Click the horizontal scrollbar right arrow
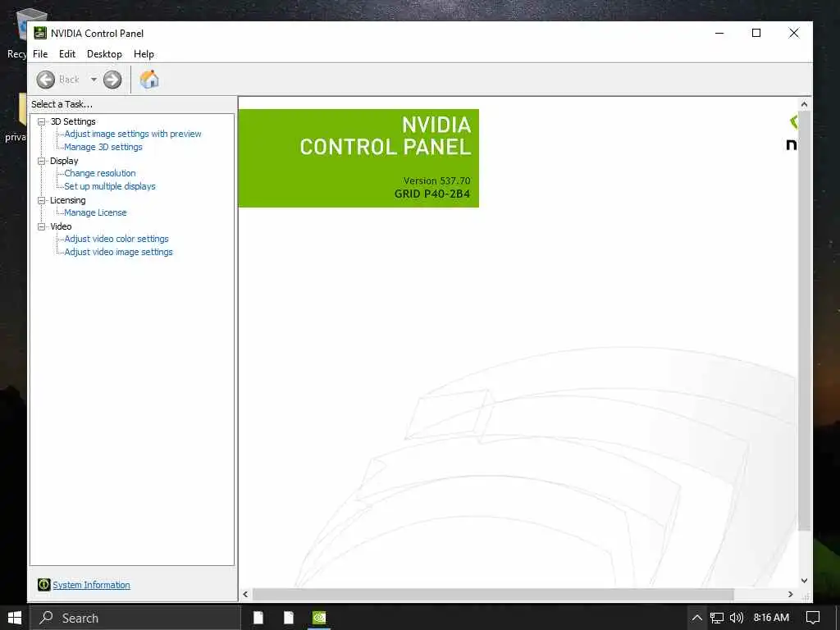The width and height of the screenshot is (840, 630). click(x=791, y=594)
